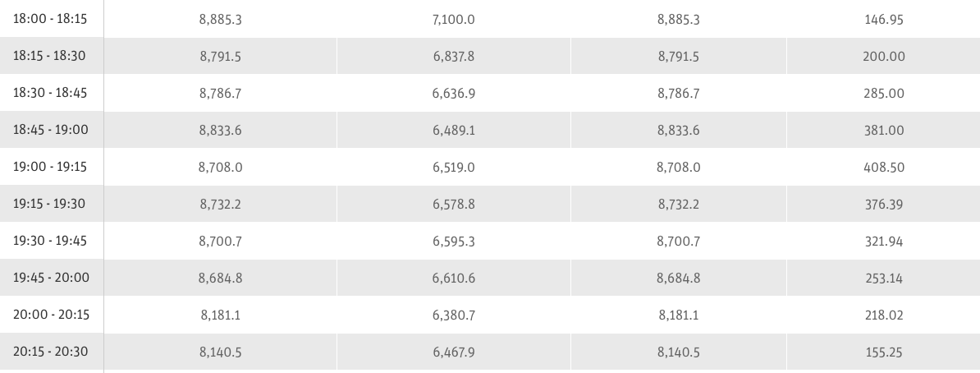The height and width of the screenshot is (373, 980).
Task: Select the 20:15 - 20:30 time slot
Action: [x=50, y=352]
